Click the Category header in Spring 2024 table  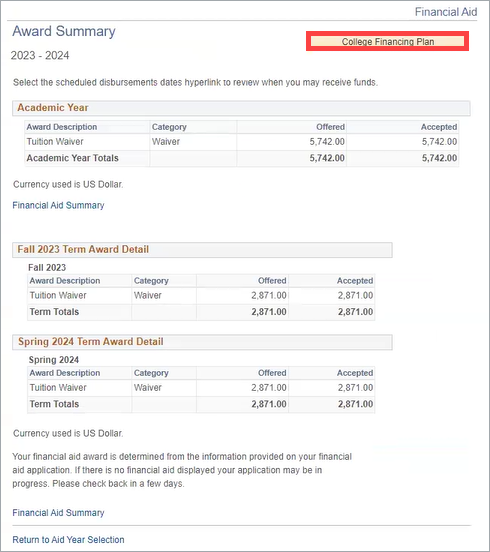pos(151,373)
